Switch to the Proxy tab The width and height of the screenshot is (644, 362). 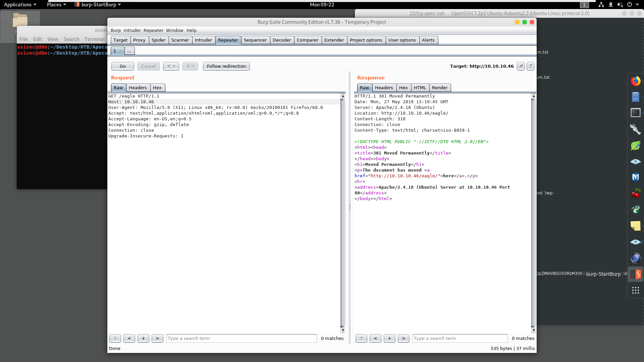pyautogui.click(x=139, y=40)
